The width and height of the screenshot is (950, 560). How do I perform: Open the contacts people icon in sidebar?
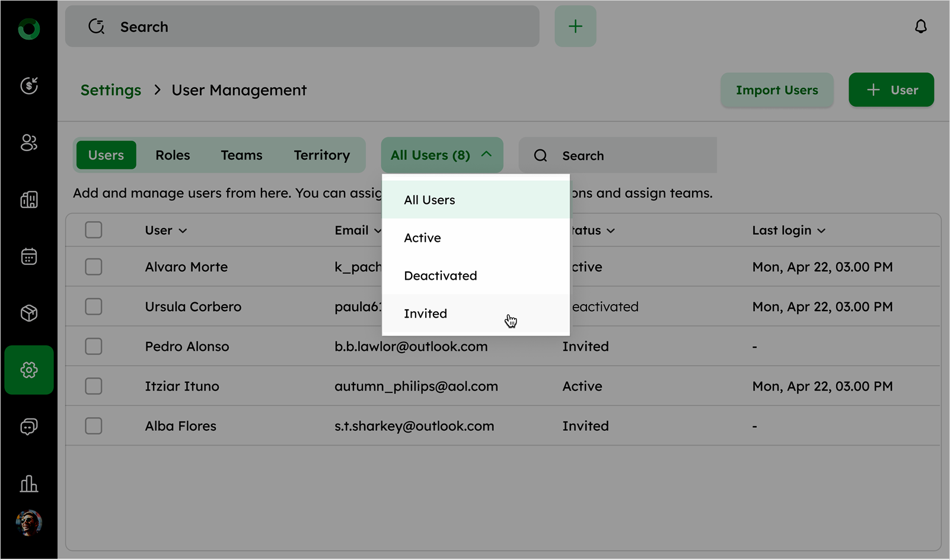pos(28,142)
